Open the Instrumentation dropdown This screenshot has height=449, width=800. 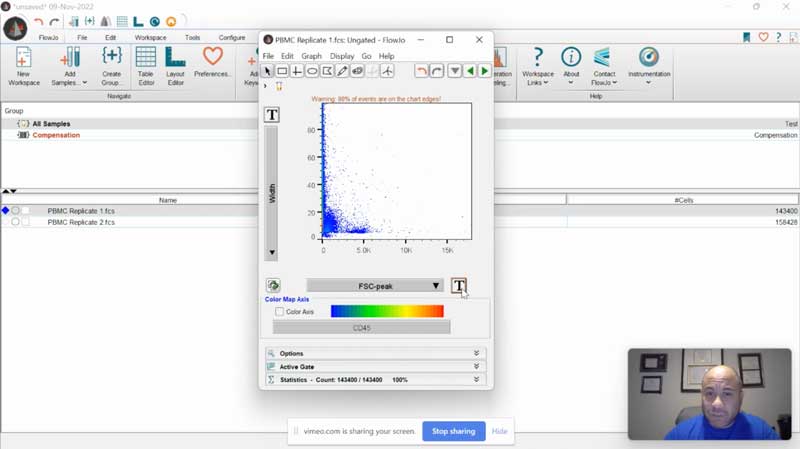pyautogui.click(x=649, y=66)
